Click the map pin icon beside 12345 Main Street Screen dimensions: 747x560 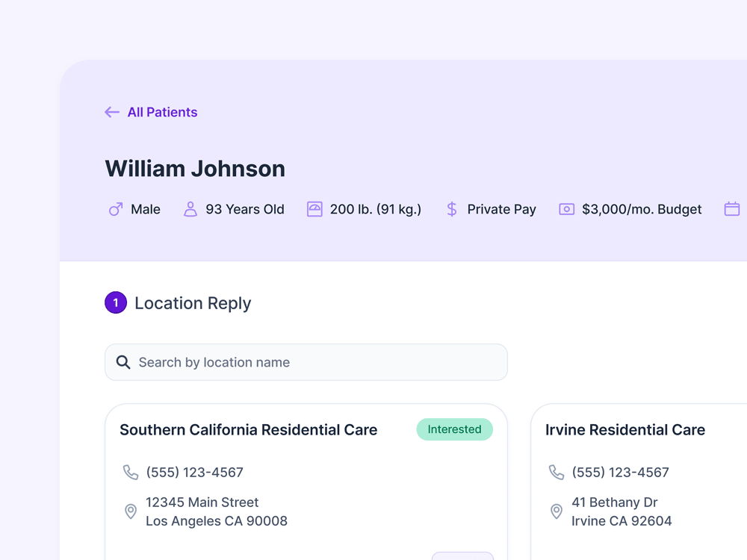point(131,511)
